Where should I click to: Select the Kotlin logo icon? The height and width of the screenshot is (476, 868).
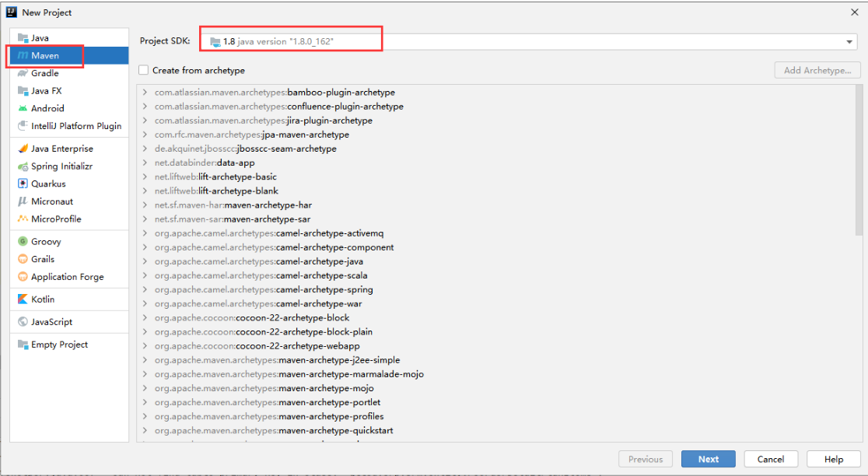tap(23, 299)
